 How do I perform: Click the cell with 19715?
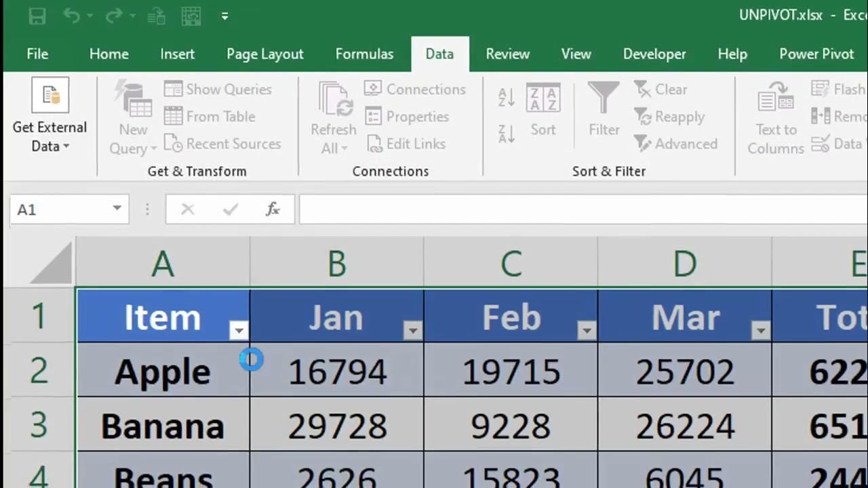coord(511,370)
